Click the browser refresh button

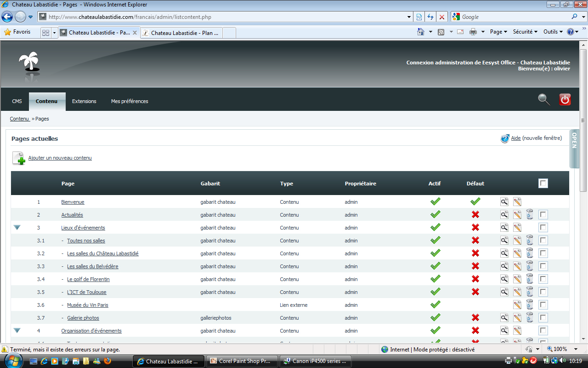pyautogui.click(x=430, y=17)
